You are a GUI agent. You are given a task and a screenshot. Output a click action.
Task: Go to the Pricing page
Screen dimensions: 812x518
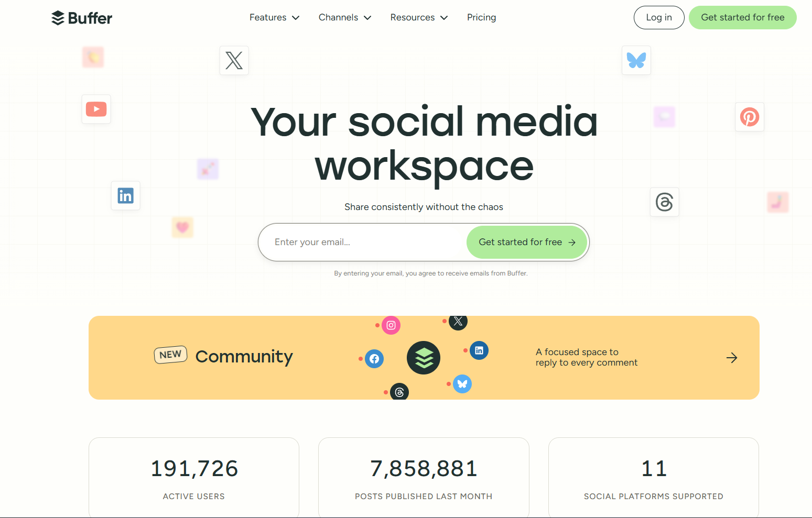(481, 18)
